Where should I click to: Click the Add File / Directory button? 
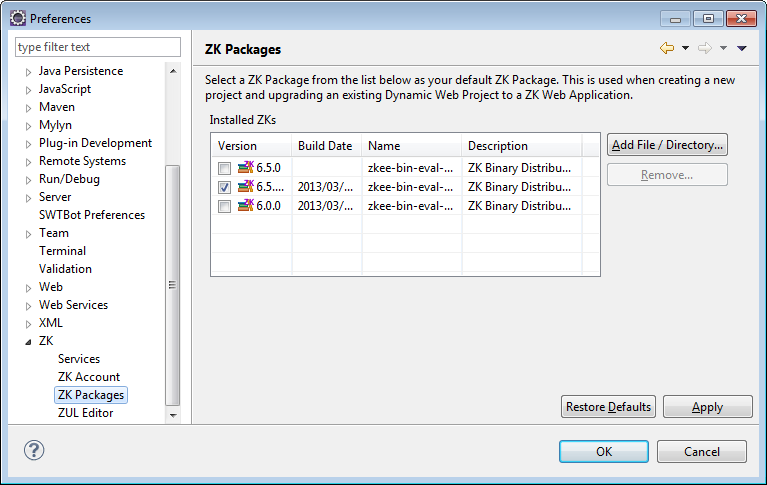point(667,145)
